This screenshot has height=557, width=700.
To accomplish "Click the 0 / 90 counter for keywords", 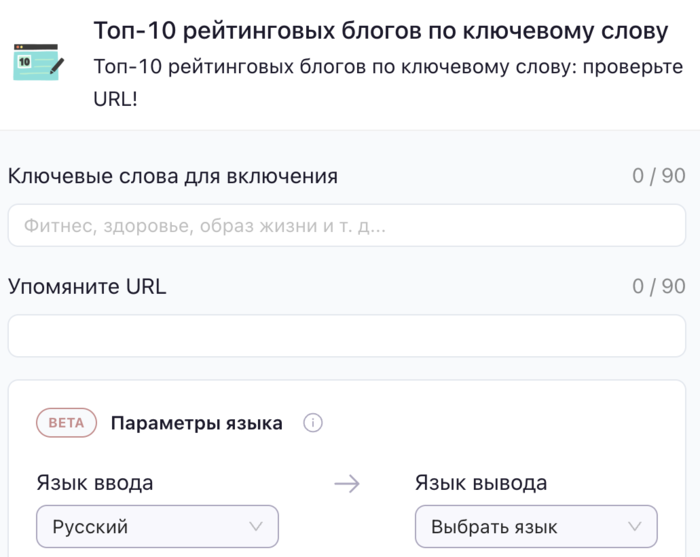I will [x=659, y=176].
